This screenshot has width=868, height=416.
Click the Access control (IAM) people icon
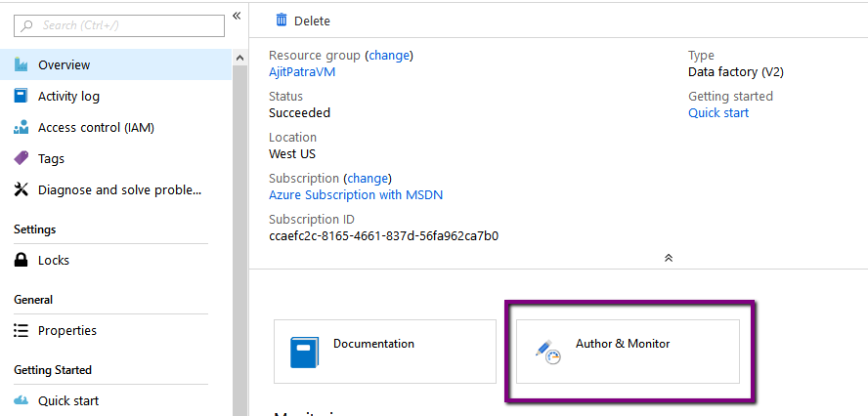[x=21, y=128]
